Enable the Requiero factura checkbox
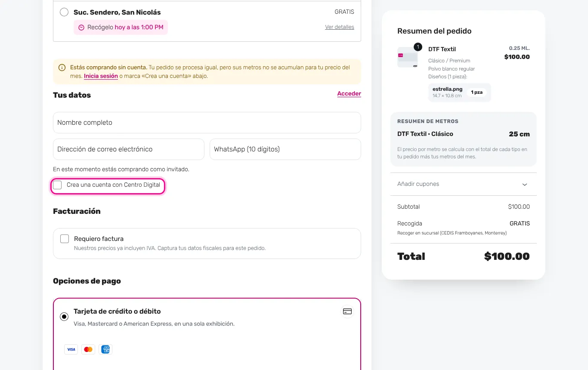588x370 pixels. tap(65, 239)
